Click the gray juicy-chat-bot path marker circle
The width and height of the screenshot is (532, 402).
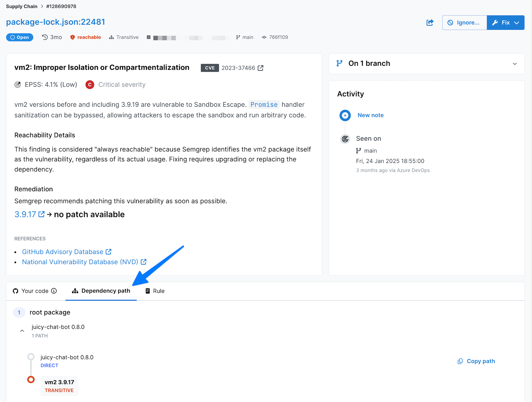click(31, 357)
